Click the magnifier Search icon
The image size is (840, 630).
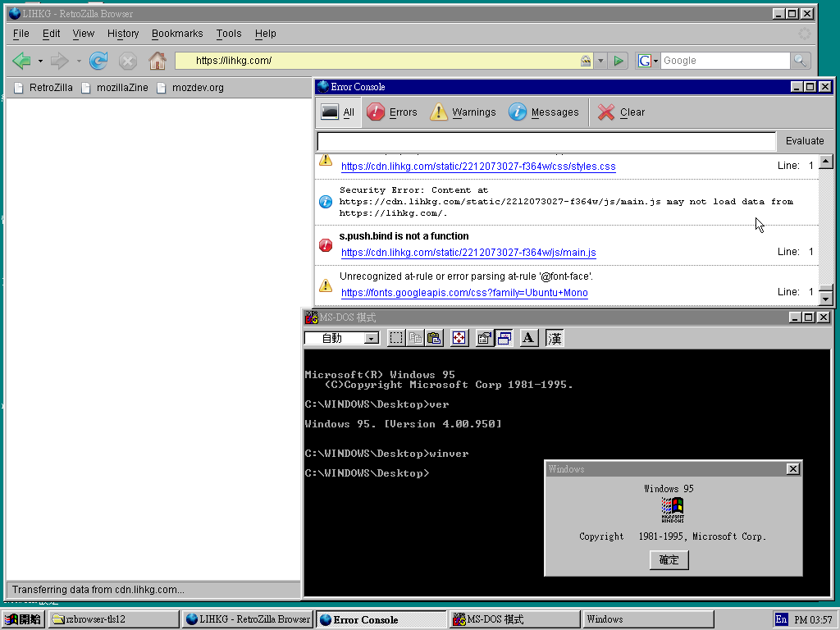(800, 61)
